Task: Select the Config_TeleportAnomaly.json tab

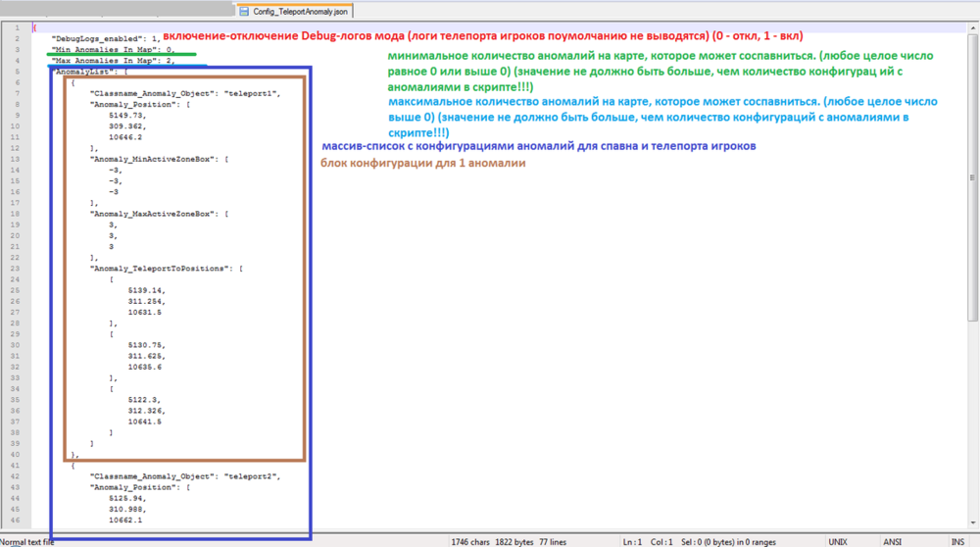Action: (294, 11)
